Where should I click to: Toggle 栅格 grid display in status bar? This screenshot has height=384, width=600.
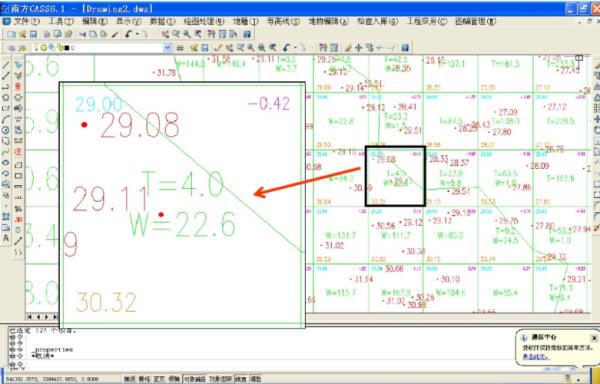pos(144,379)
